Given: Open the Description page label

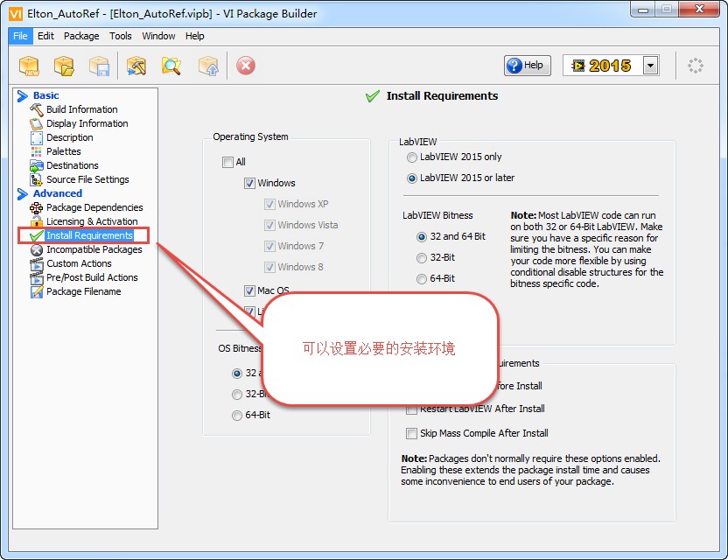Looking at the screenshot, I should [x=70, y=137].
